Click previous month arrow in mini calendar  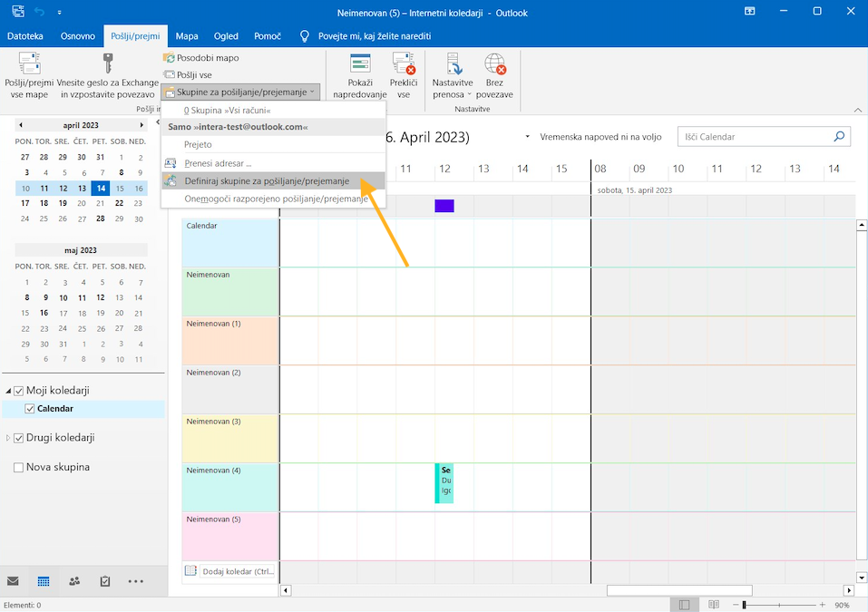tap(21, 125)
